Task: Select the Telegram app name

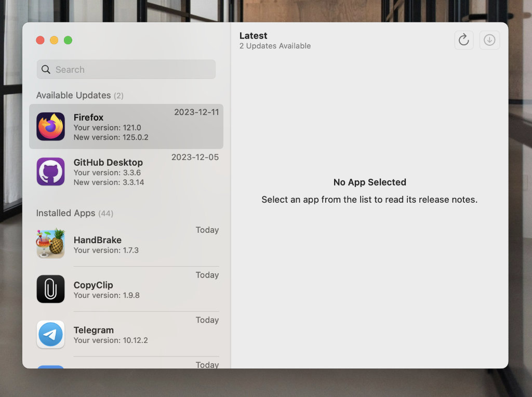Action: pyautogui.click(x=94, y=330)
